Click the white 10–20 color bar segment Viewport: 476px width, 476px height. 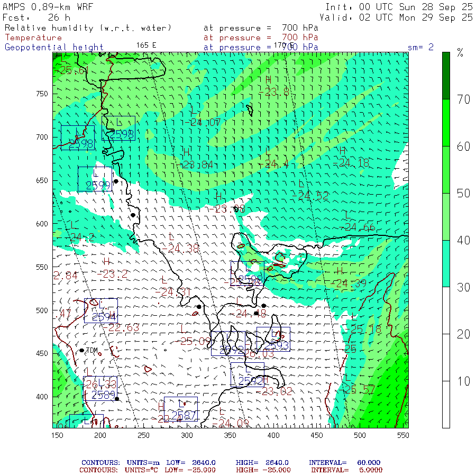(446, 358)
